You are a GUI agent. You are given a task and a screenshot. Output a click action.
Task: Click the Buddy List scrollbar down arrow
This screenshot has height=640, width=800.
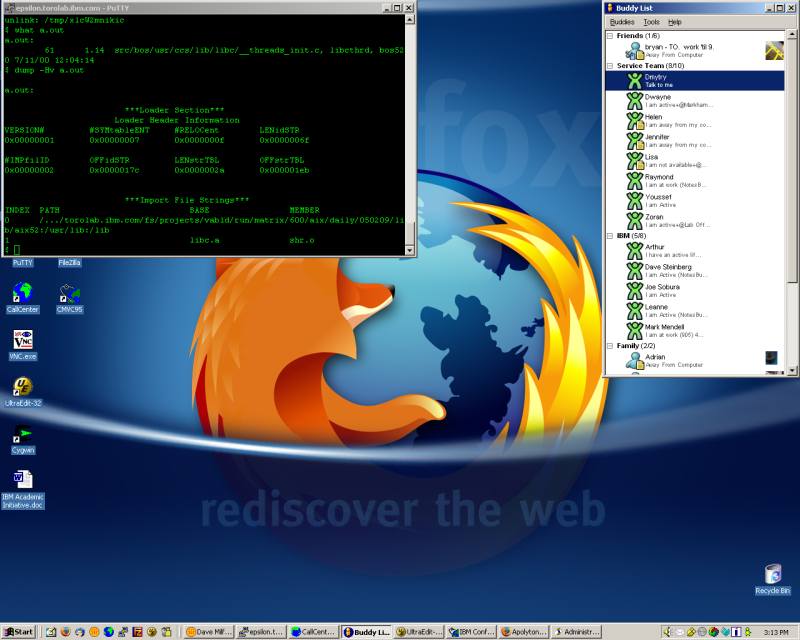791,370
